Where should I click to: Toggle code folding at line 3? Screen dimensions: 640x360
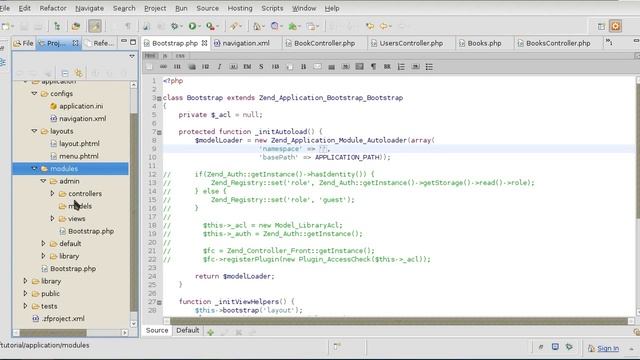[159, 98]
